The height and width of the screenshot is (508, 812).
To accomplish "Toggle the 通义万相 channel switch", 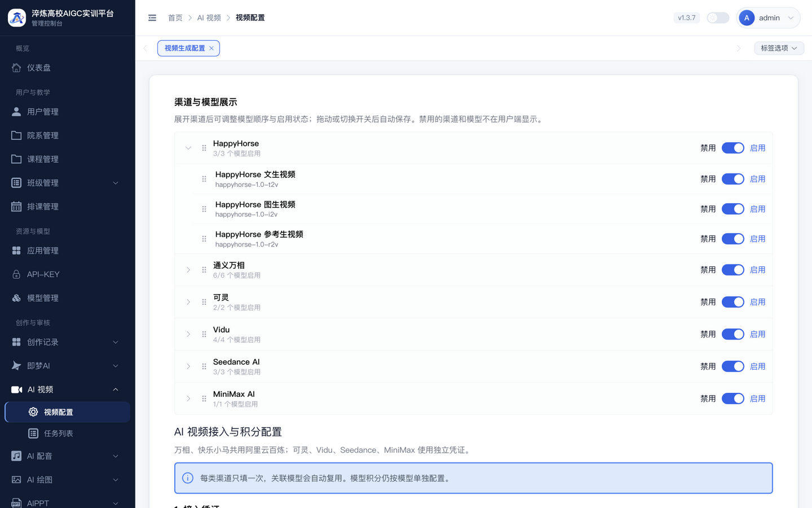I will [x=733, y=270].
